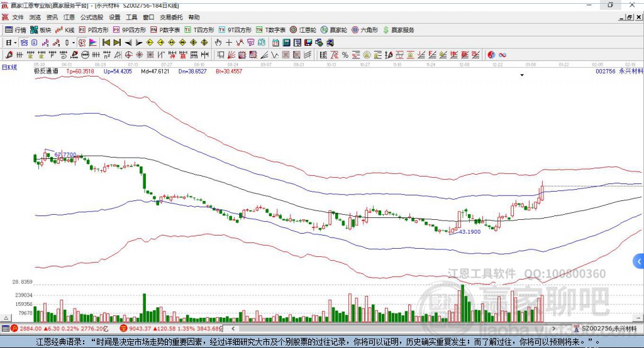This screenshot has height=348, width=644.
Task: Open the 9P四方形 tool
Action: click(130, 30)
